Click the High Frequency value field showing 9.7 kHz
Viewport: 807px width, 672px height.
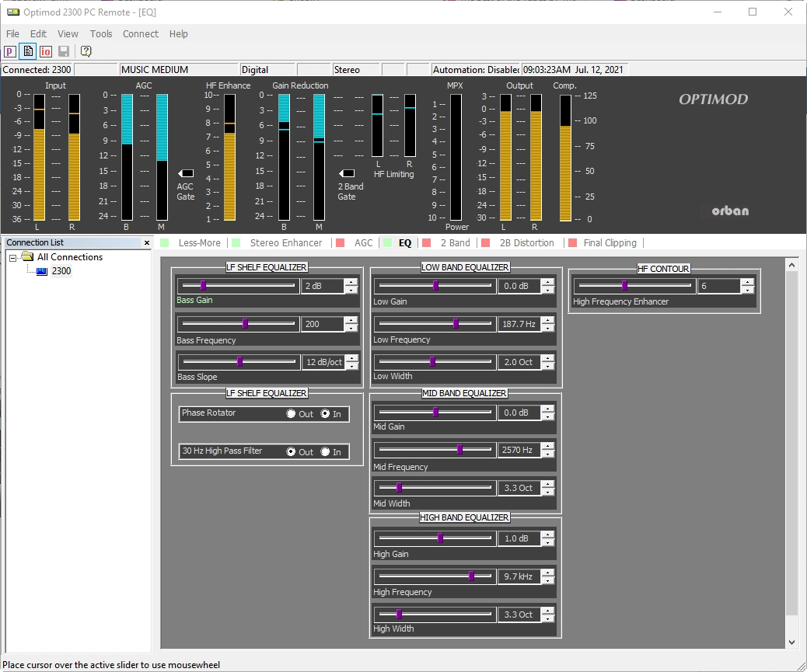click(519, 576)
